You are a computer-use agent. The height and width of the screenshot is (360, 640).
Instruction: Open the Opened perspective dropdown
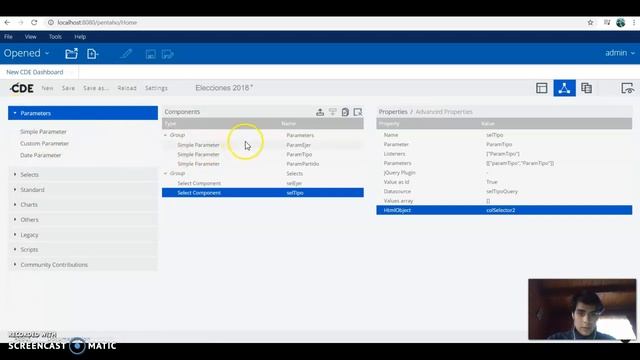pos(26,53)
